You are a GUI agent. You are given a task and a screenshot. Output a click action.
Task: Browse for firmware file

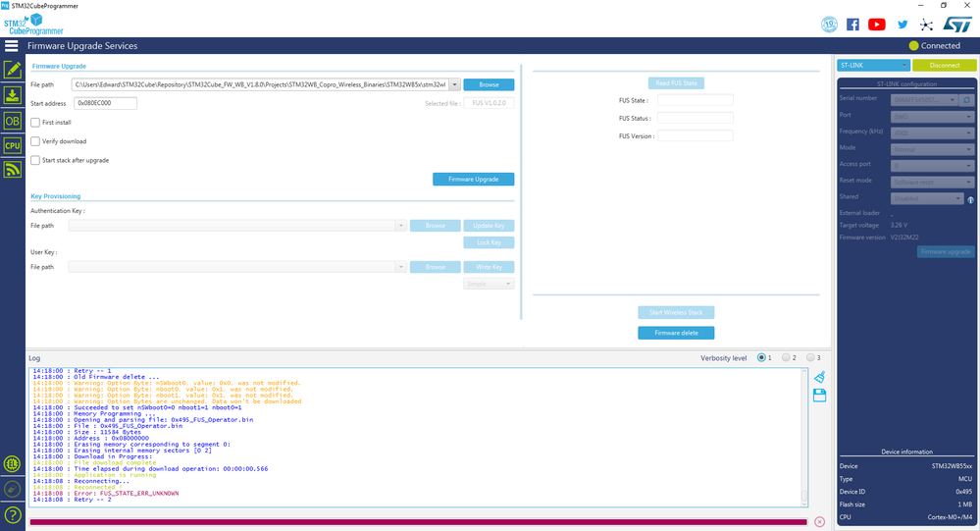(x=489, y=84)
